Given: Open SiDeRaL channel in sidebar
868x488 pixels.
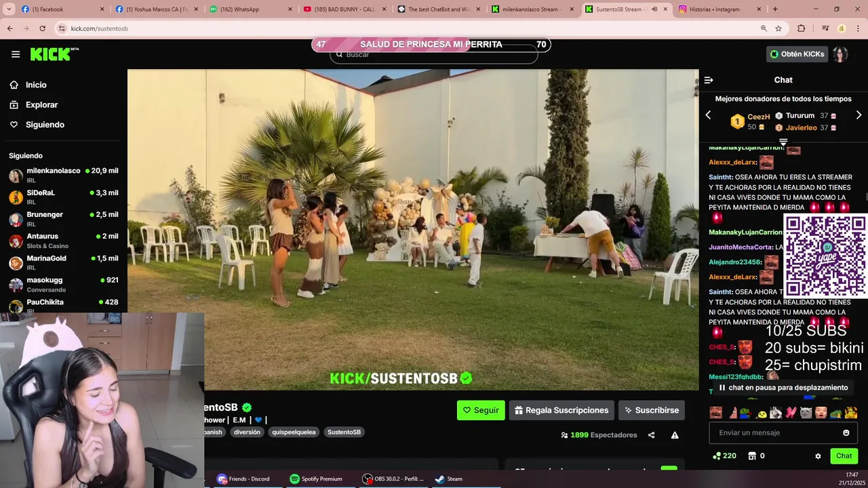Looking at the screenshot, I should 64,197.
